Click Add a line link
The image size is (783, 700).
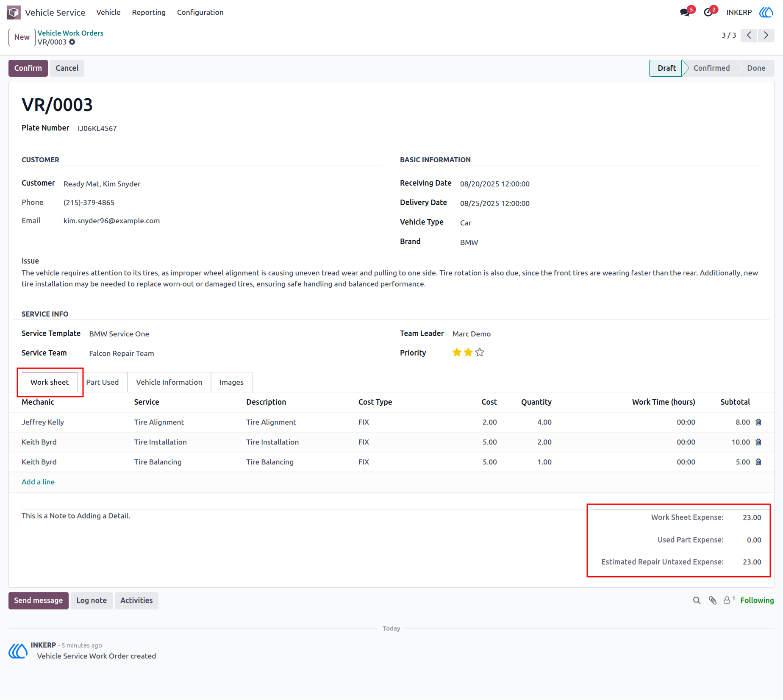(38, 482)
